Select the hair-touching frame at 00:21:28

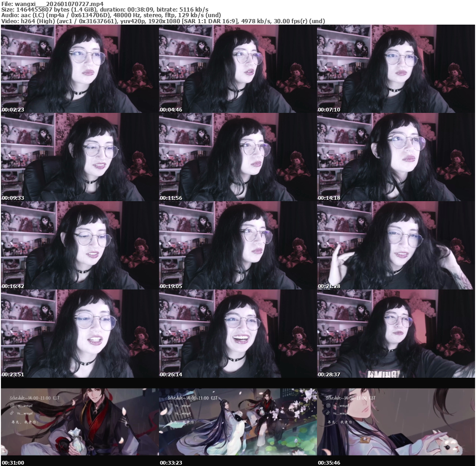396,245
